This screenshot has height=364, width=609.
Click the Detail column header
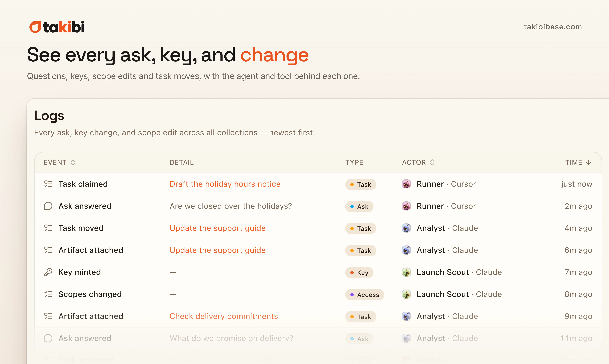pos(182,162)
